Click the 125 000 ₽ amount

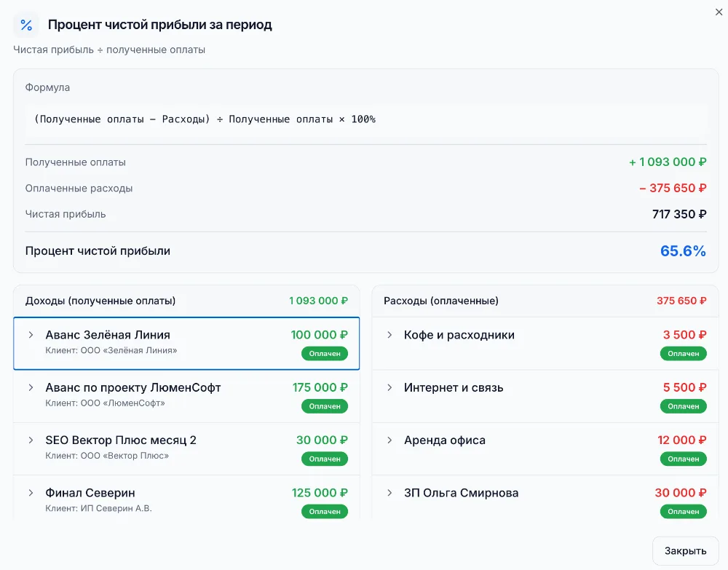(x=320, y=493)
